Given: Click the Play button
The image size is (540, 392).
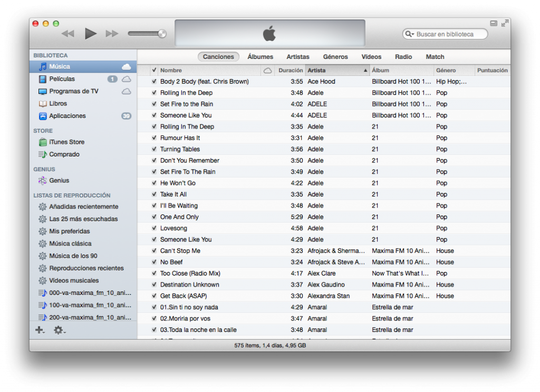Looking at the screenshot, I should click(x=91, y=33).
